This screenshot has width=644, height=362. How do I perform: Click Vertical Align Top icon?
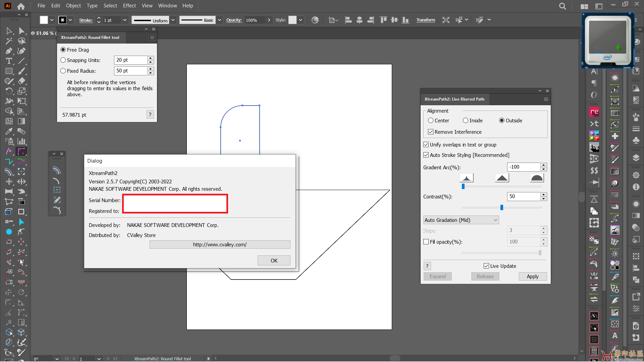tap(383, 20)
